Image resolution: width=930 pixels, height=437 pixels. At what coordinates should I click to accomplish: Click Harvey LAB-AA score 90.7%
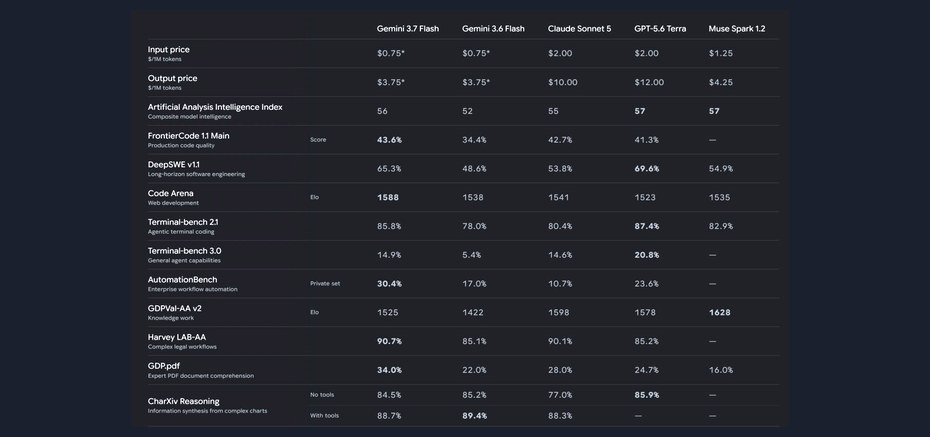[389, 341]
